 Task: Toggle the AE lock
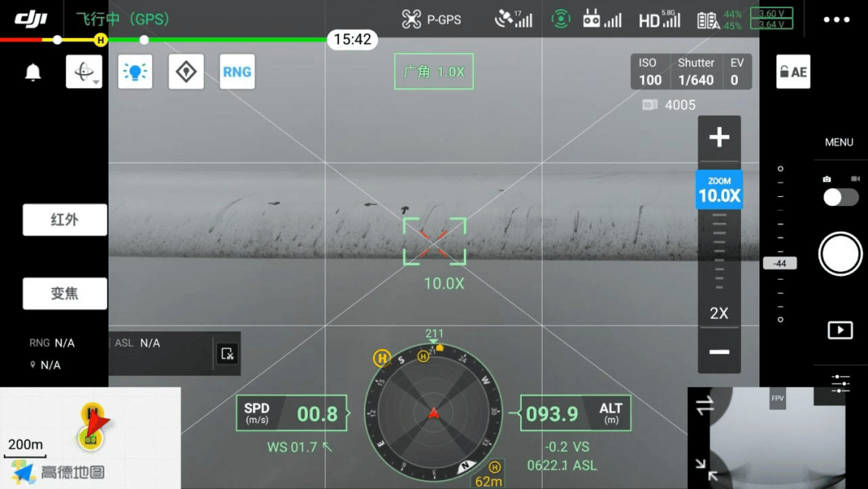click(792, 72)
